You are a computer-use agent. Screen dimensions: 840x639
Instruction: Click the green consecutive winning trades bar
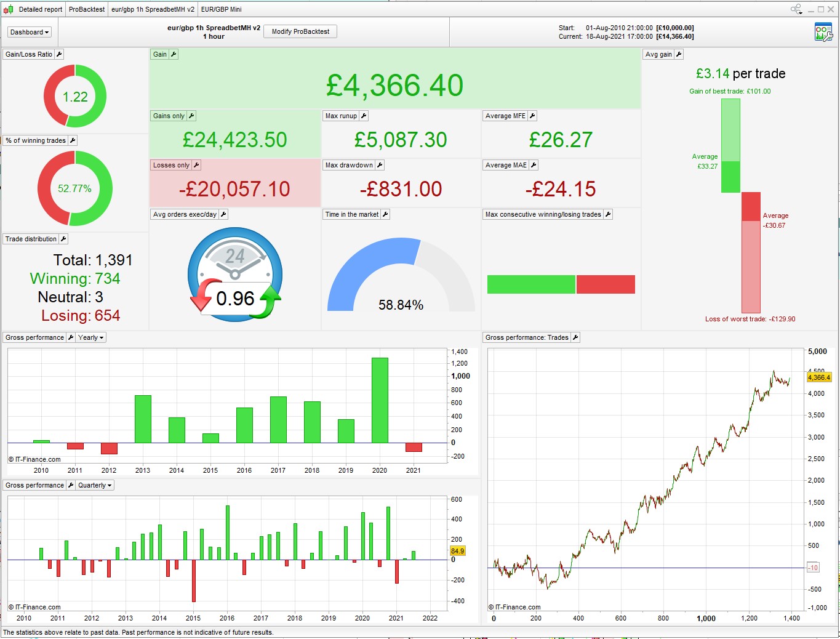531,284
